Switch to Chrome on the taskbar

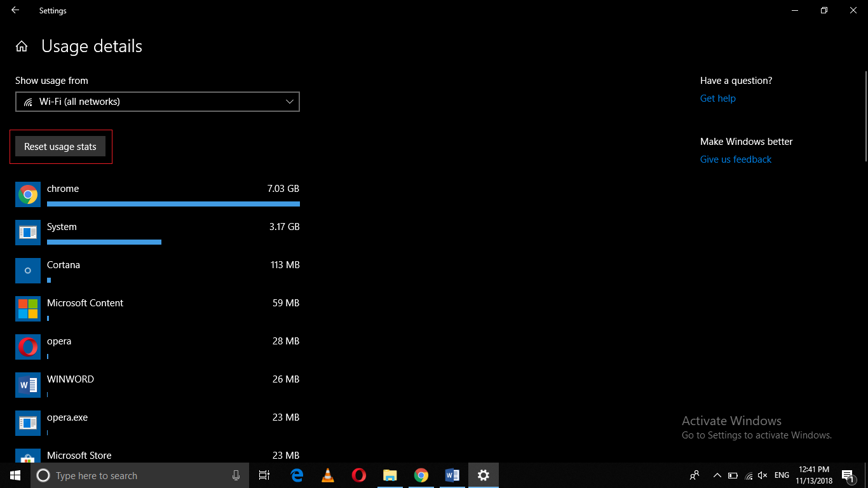click(421, 475)
